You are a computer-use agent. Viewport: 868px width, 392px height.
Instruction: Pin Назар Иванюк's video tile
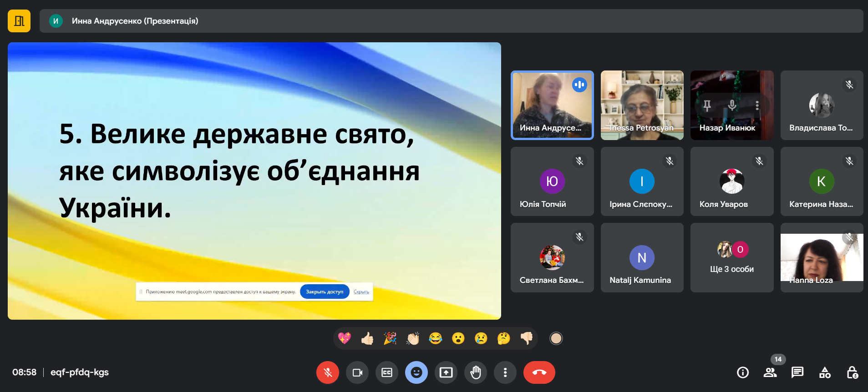pos(707,106)
